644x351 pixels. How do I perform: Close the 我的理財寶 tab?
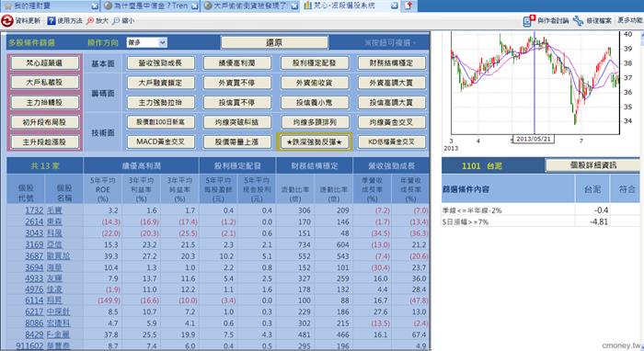click(x=95, y=6)
